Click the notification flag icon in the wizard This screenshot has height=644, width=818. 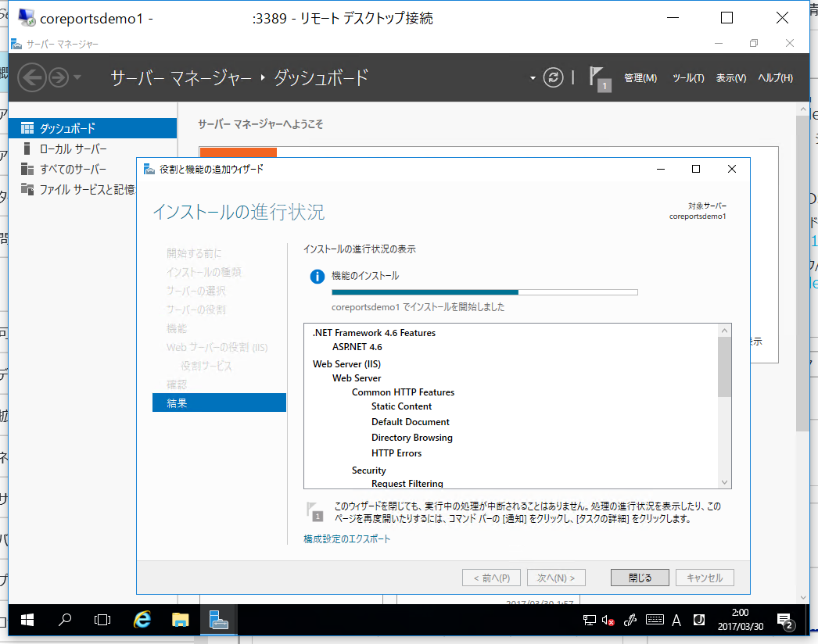click(314, 512)
